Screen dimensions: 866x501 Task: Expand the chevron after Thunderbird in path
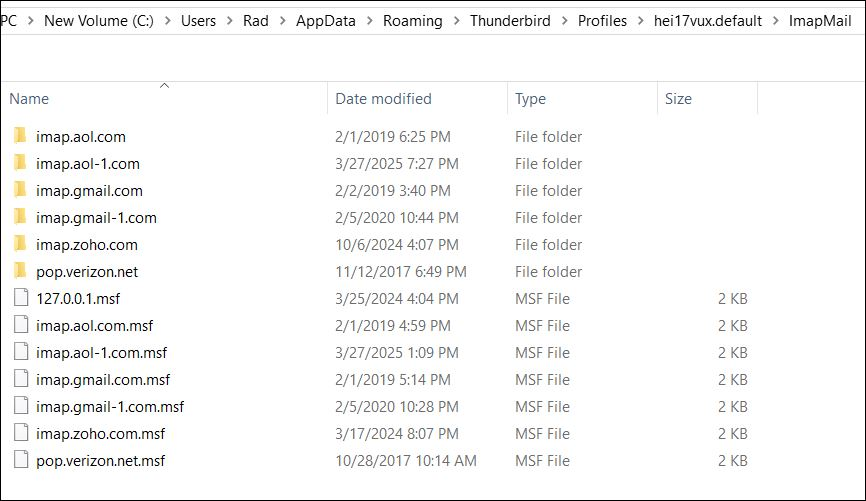point(564,21)
